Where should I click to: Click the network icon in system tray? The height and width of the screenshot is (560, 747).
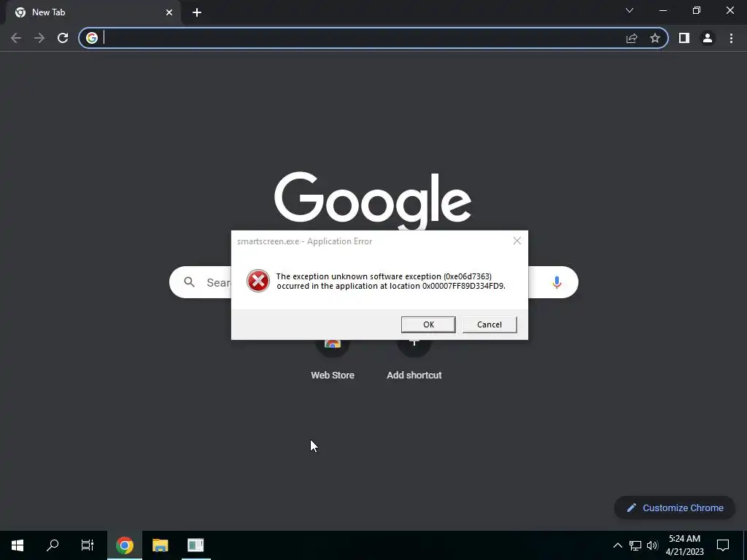(635, 545)
